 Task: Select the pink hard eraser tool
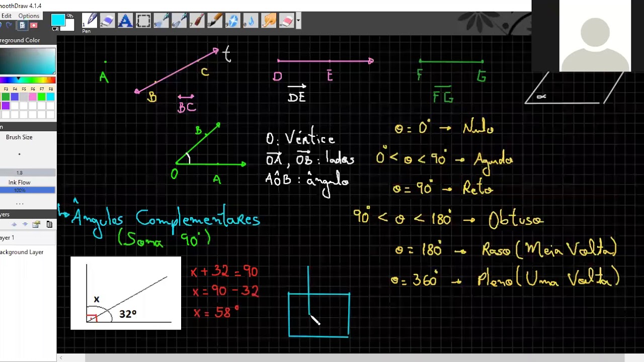[x=286, y=21]
